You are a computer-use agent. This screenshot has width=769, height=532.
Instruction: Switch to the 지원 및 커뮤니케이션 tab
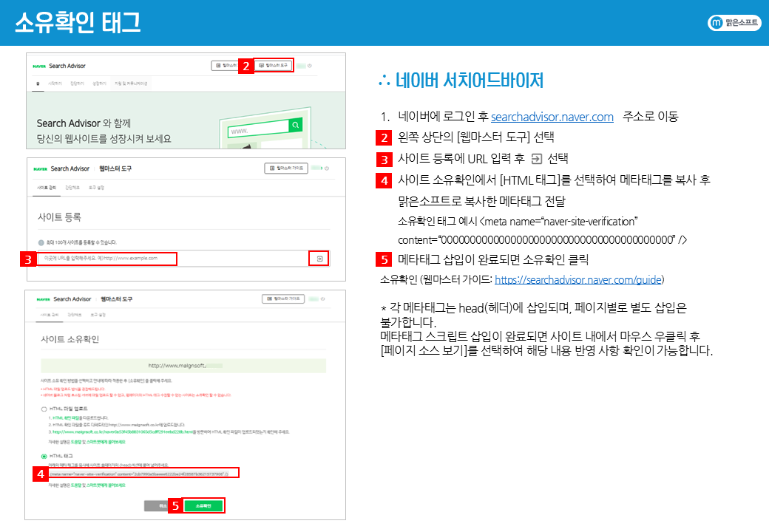131,83
